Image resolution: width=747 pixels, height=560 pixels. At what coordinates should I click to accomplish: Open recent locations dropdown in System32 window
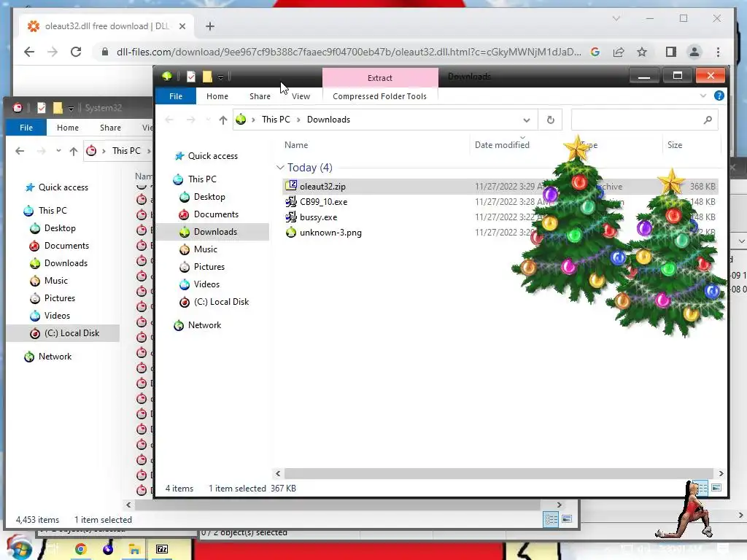pos(58,151)
